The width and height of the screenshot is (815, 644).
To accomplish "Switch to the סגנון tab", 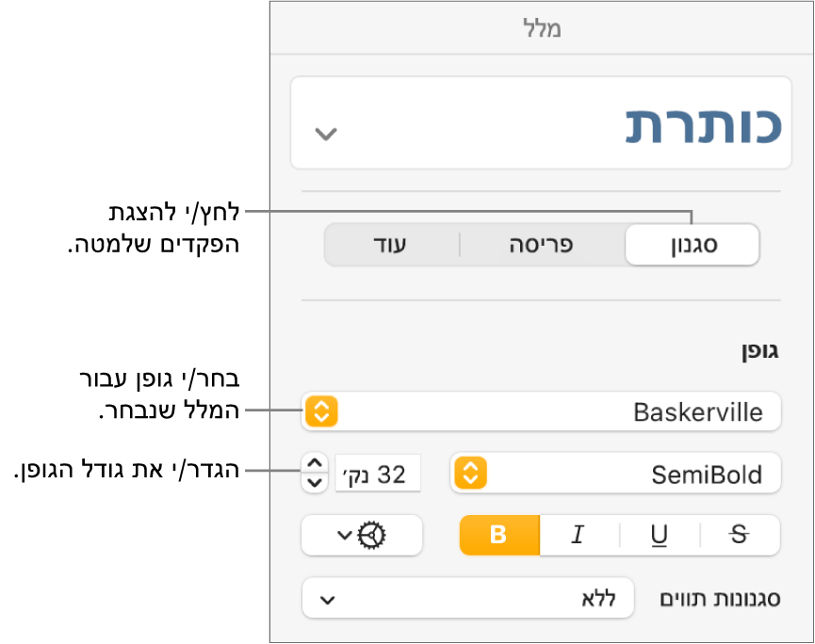I will point(692,246).
